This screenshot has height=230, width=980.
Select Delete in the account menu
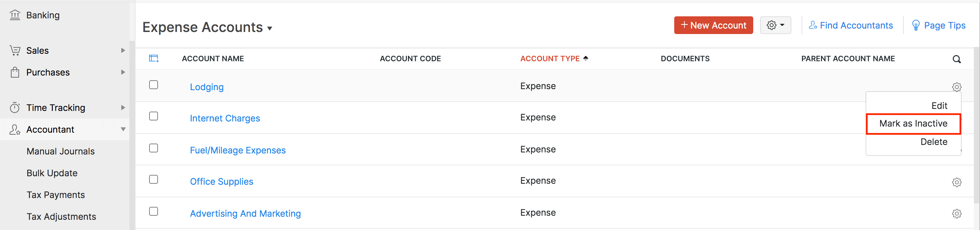934,142
